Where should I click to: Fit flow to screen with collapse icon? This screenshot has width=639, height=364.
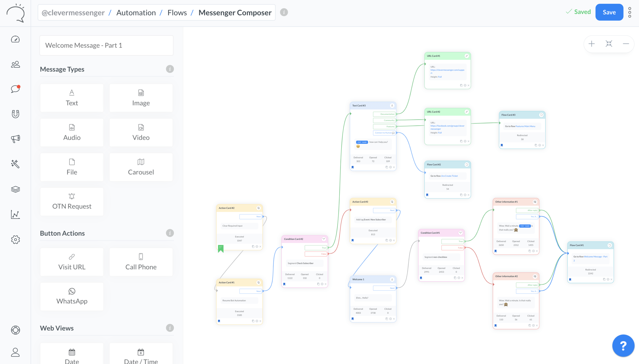609,44
